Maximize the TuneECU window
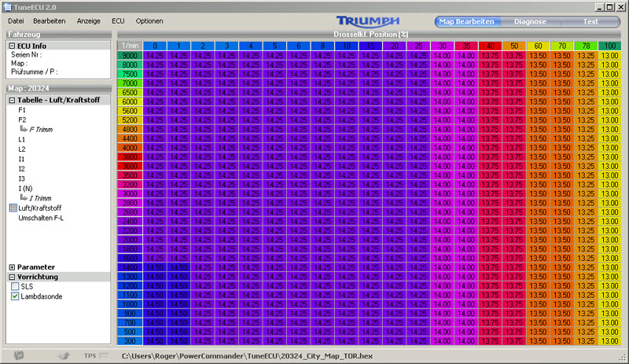 click(x=610, y=7)
